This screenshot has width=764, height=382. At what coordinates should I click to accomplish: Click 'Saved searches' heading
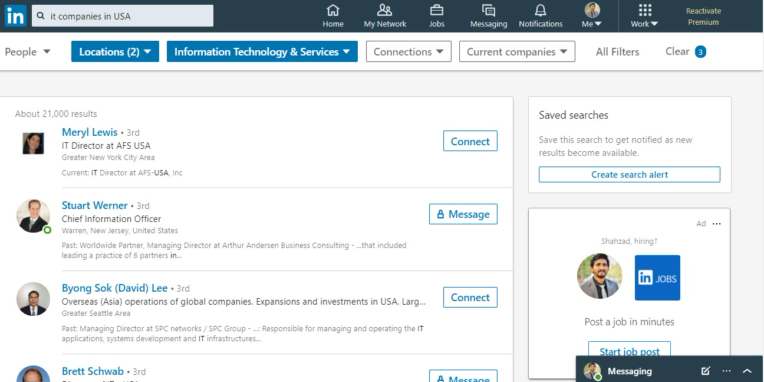click(x=573, y=115)
